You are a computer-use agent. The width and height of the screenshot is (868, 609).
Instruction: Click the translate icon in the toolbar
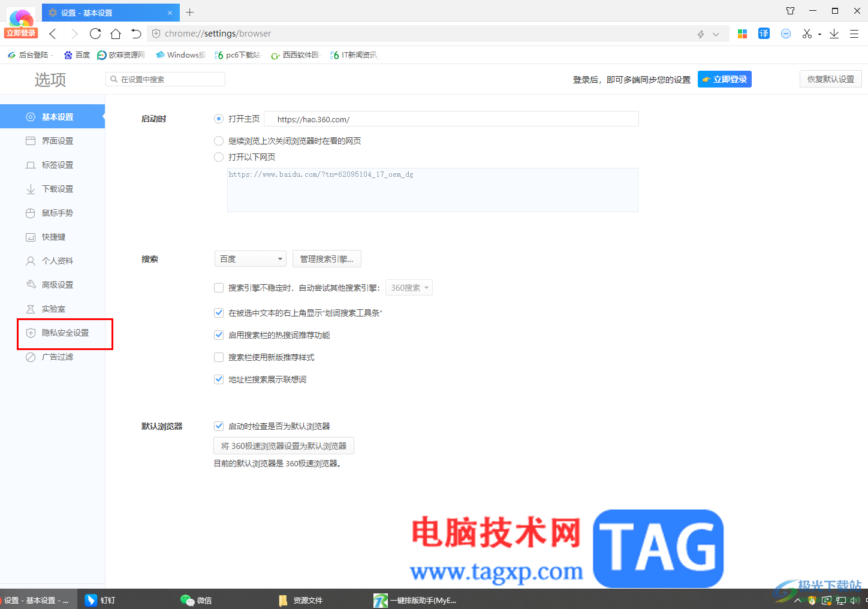click(x=764, y=34)
